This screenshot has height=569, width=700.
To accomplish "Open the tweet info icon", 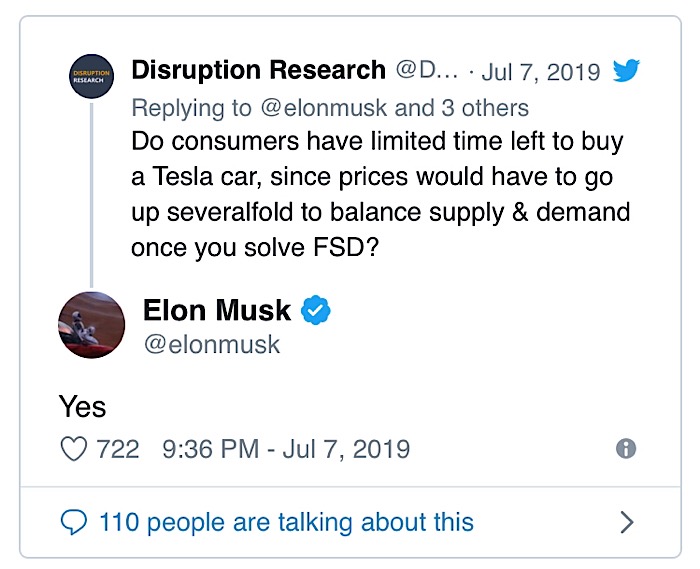I will 626,449.
